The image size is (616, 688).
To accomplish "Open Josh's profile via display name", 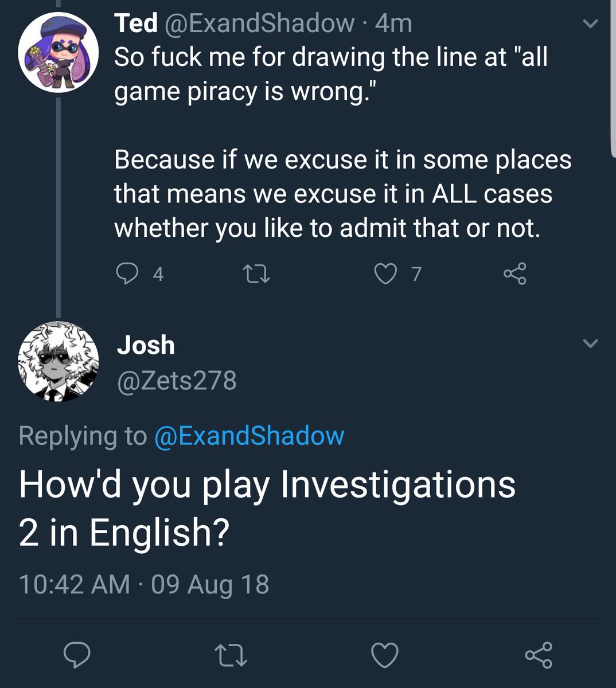I will click(x=146, y=345).
